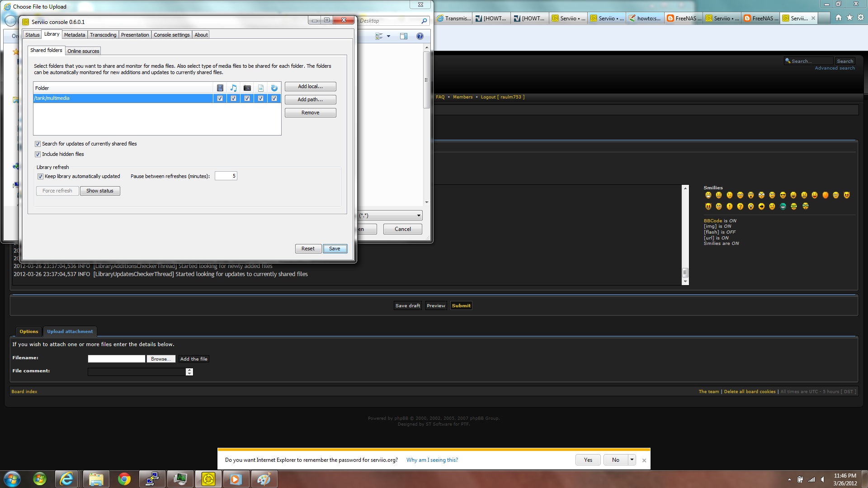
Task: Switch to forum Options tab
Action: (x=29, y=332)
